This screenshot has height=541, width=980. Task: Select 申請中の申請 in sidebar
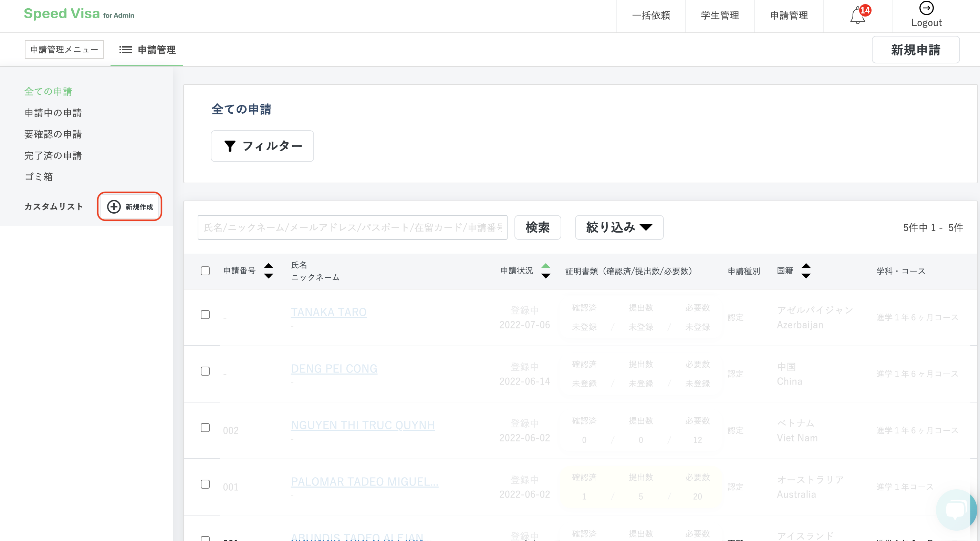coord(53,113)
